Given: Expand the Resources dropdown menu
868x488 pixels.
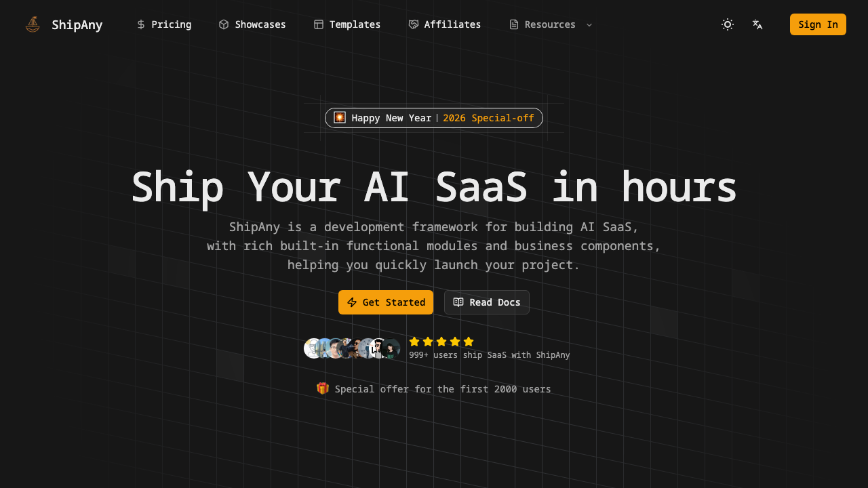Looking at the screenshot, I should click(549, 24).
